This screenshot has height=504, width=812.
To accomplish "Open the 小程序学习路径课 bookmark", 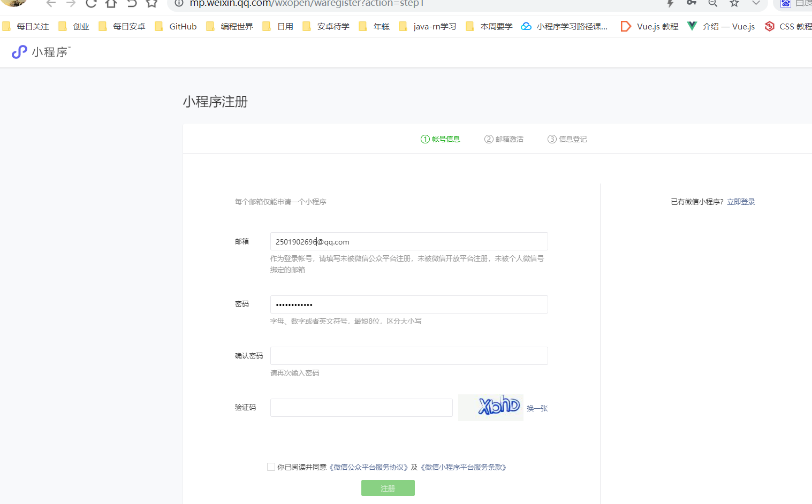I will (565, 26).
